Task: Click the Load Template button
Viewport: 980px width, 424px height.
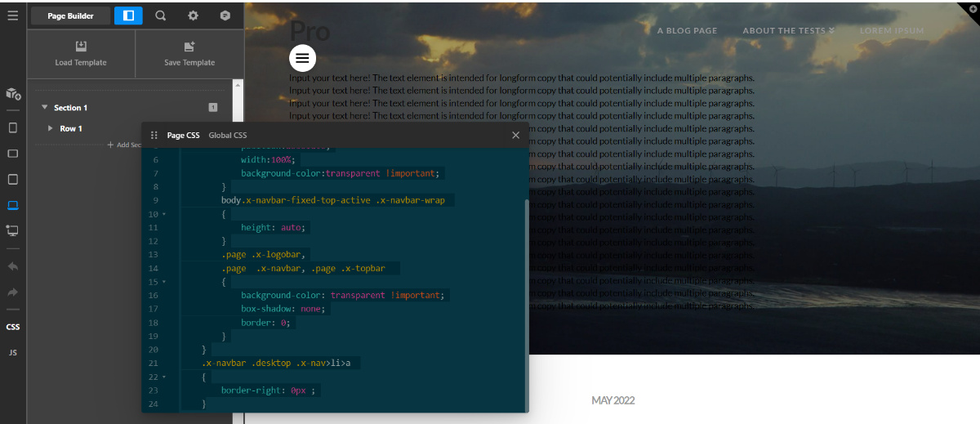Action: [81, 54]
